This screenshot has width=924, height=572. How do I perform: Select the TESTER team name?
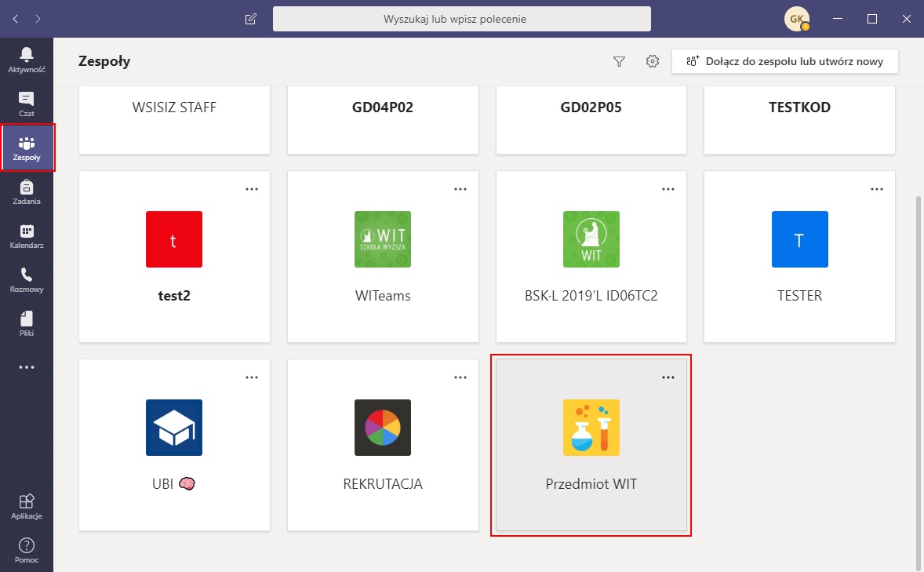coord(799,296)
